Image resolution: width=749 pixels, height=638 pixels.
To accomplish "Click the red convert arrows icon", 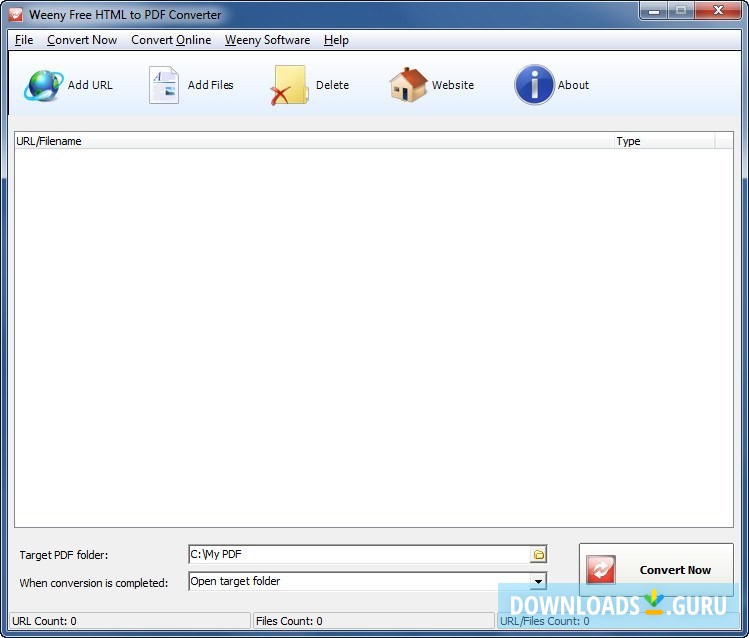I will (x=601, y=569).
